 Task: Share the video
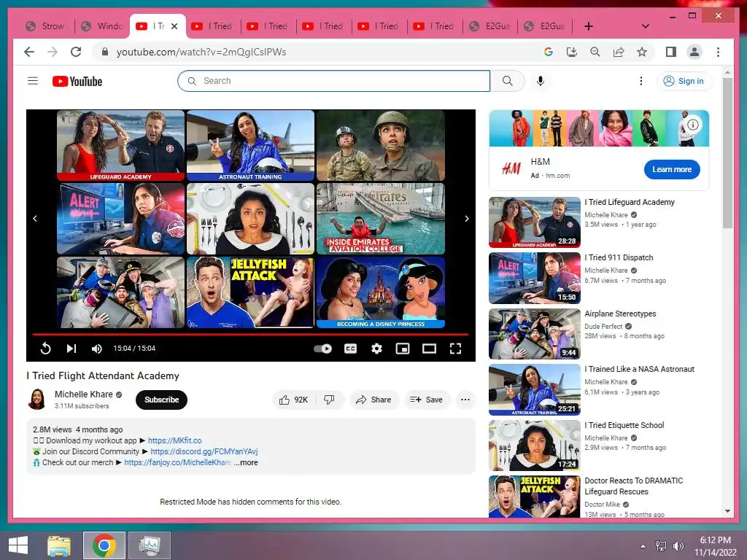click(374, 400)
